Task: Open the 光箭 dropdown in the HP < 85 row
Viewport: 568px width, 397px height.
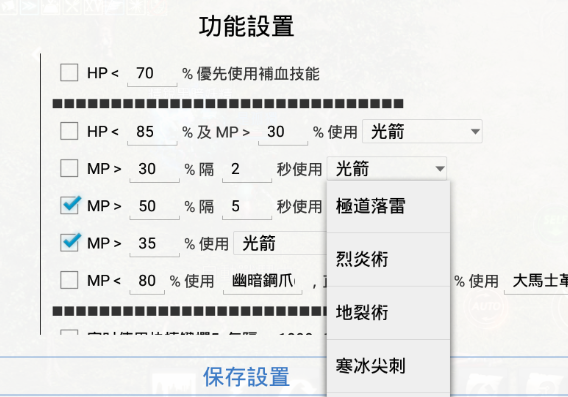Action: [x=422, y=131]
